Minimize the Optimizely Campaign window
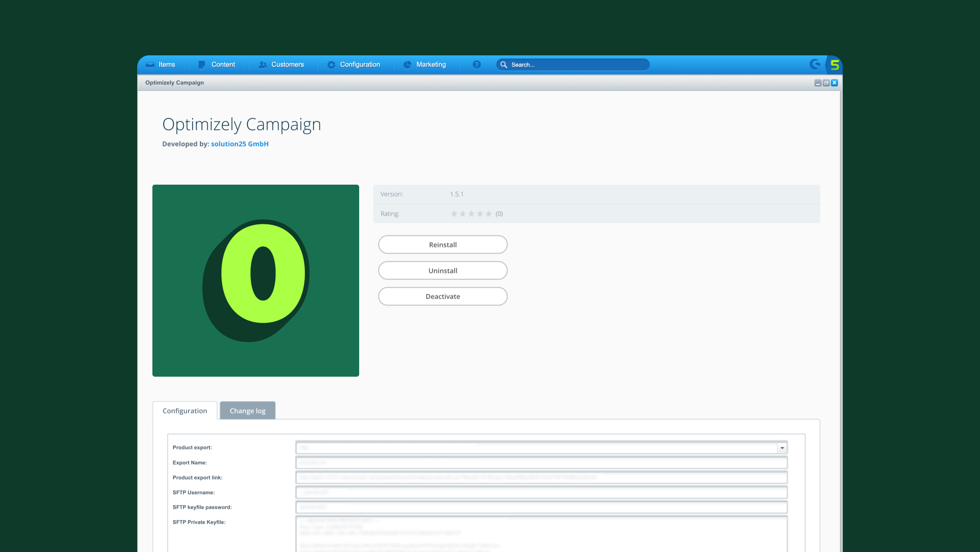Viewport: 980px width, 552px height. click(818, 83)
